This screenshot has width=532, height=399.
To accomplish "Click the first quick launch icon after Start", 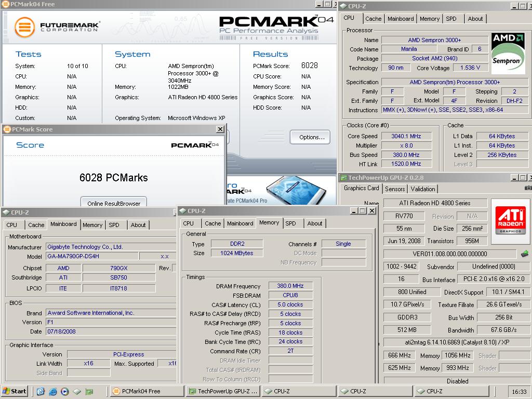I will click(41, 392).
